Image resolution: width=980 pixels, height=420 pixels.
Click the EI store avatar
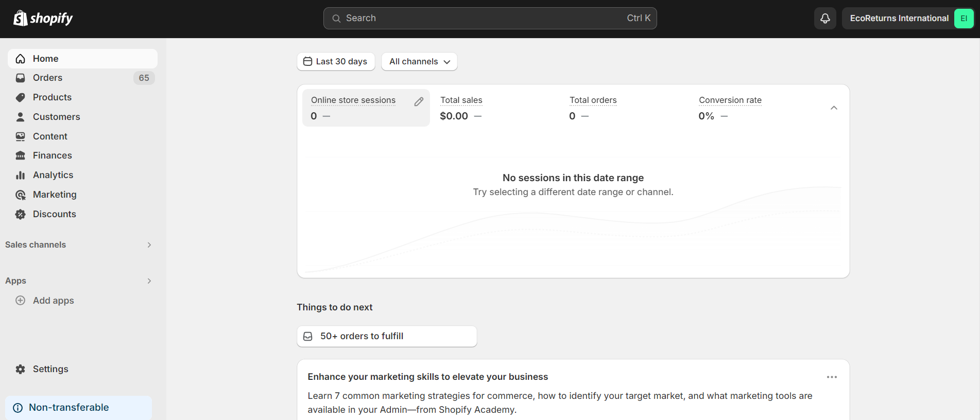(x=964, y=19)
